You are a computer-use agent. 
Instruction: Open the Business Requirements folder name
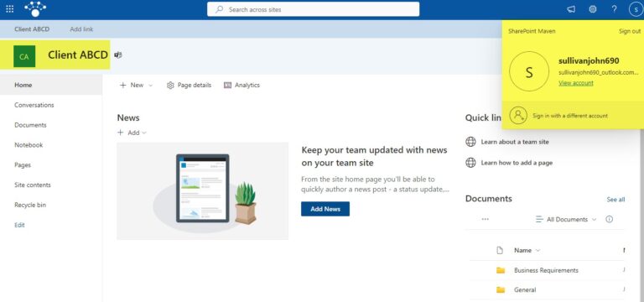[546, 270]
